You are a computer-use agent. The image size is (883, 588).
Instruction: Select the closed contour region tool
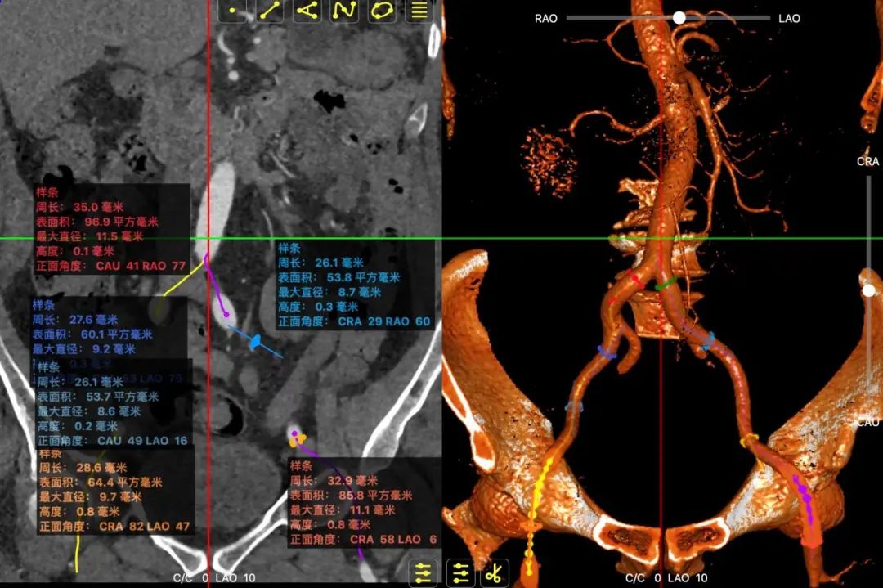(382, 10)
